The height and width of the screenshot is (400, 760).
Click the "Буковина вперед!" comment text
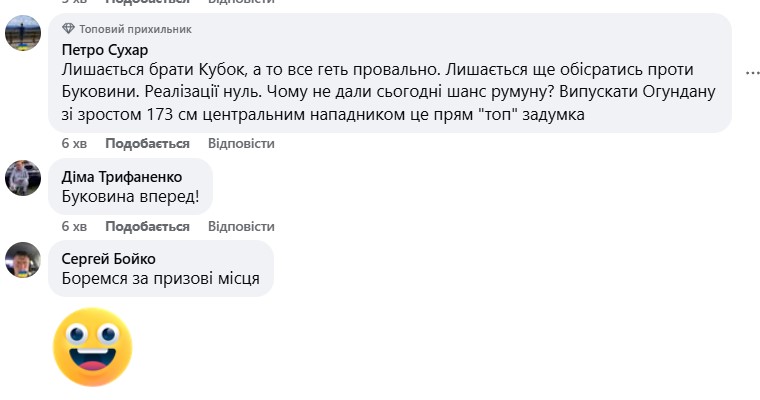pos(130,197)
